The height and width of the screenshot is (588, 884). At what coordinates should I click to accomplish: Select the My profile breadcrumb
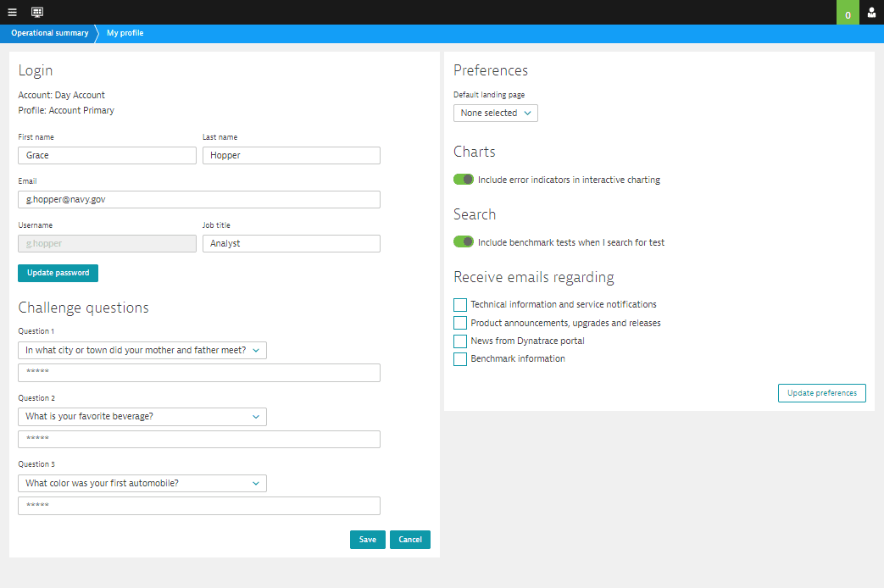click(x=125, y=33)
